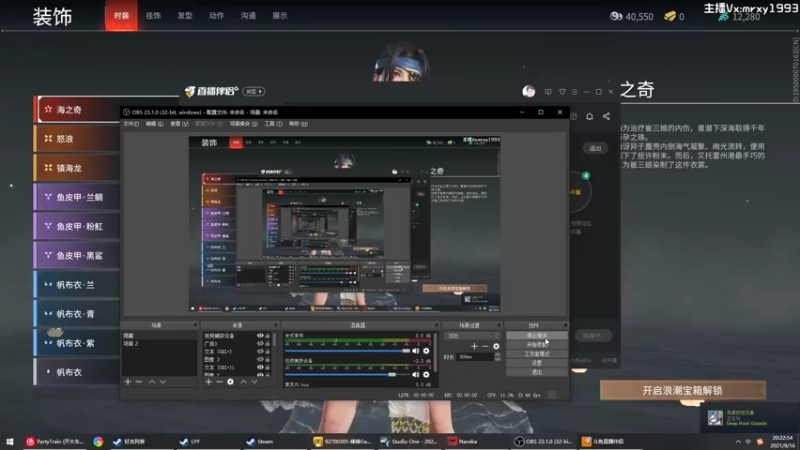This screenshot has height=450, width=800.
Task: Open message icon in 直播伴侣 title bar
Action: click(x=548, y=92)
